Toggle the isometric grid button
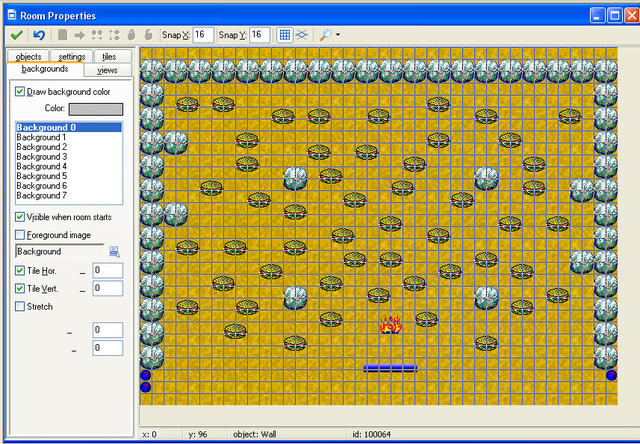The width and height of the screenshot is (640, 444). pos(302,35)
